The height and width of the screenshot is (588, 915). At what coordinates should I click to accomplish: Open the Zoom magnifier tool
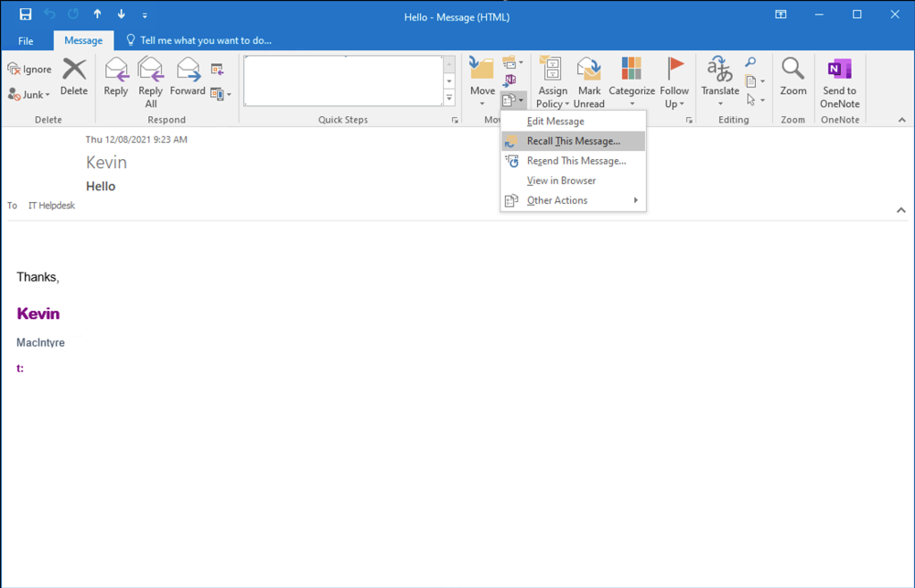click(x=793, y=77)
